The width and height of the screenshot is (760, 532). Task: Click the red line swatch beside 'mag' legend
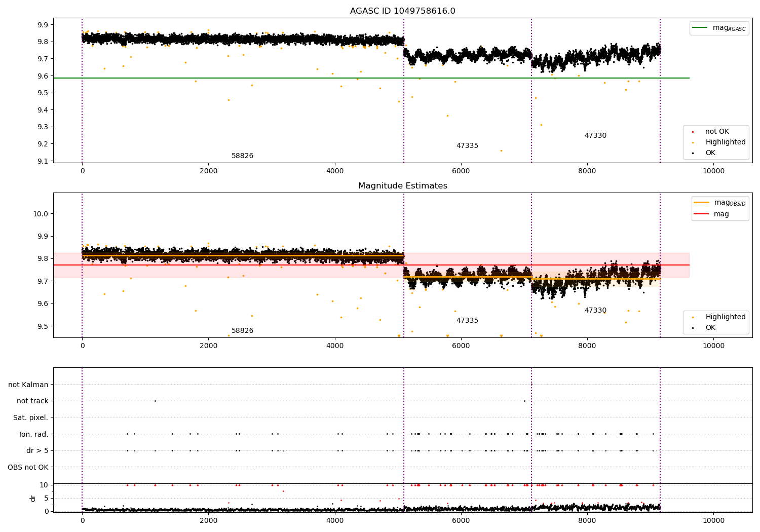point(702,214)
